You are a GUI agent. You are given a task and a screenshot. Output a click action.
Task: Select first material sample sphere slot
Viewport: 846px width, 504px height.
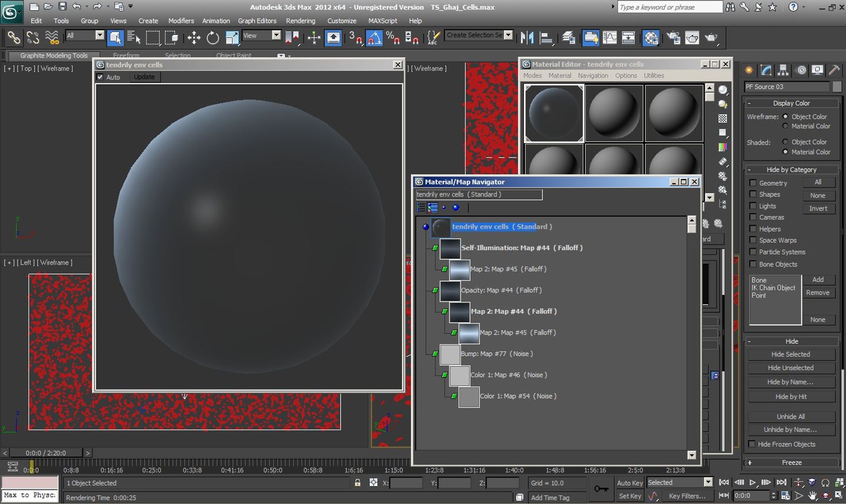pyautogui.click(x=554, y=113)
